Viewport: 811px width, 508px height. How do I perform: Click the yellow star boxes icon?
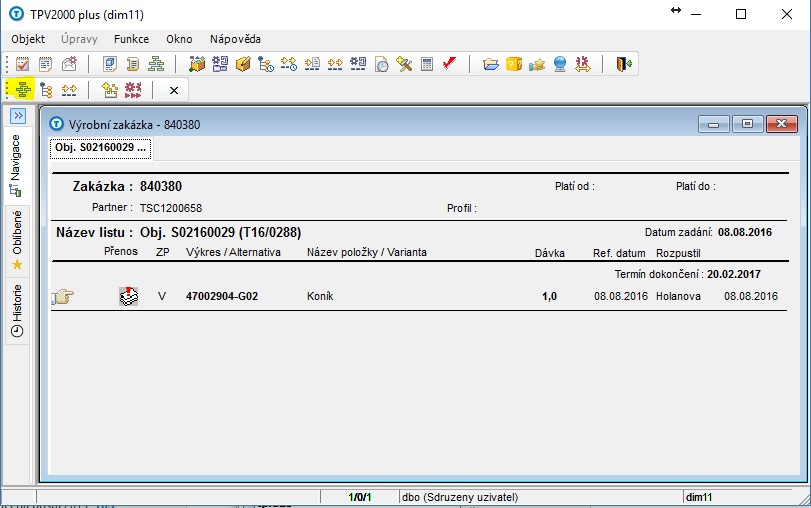tap(110, 90)
